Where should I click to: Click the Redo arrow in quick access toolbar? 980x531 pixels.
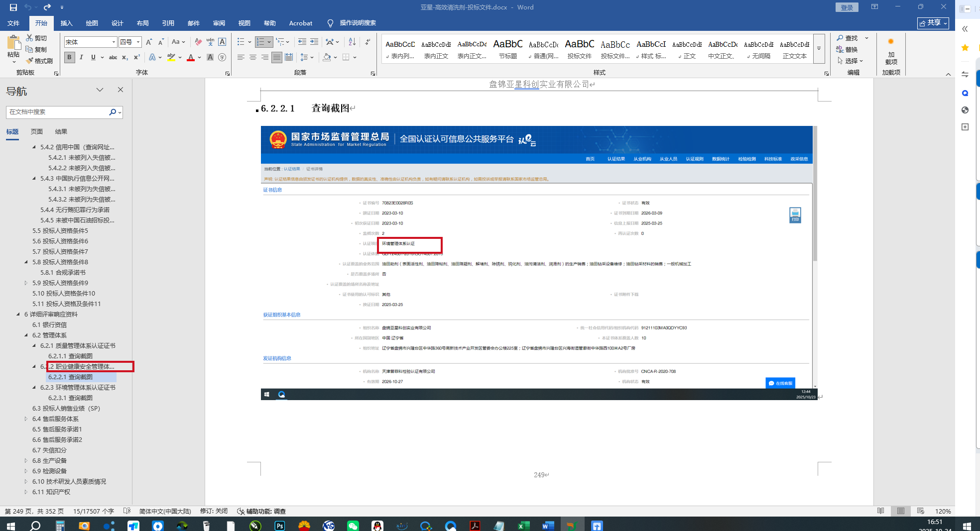click(47, 7)
